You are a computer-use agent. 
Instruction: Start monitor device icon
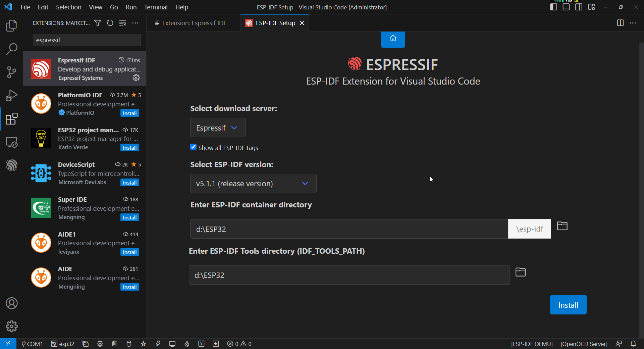(x=172, y=344)
